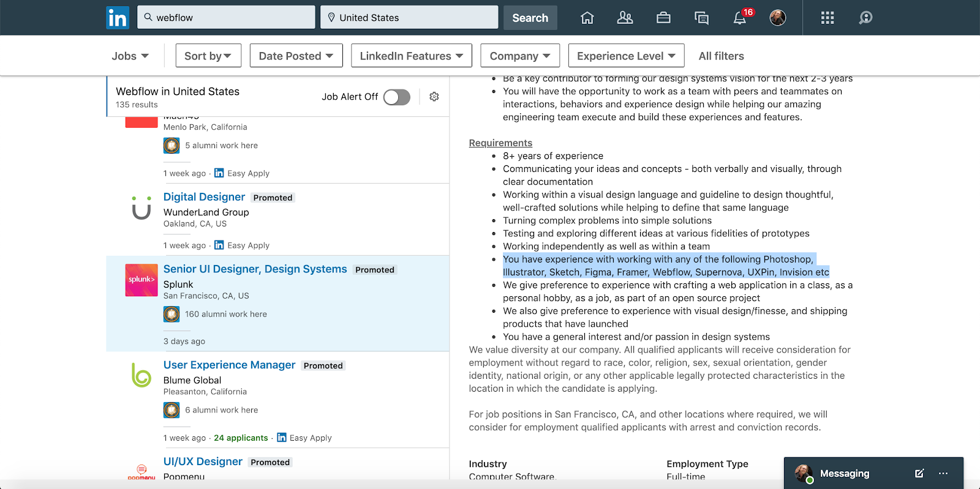This screenshot has width=980, height=489.
Task: Open job alert settings gear icon
Action: coord(434,97)
